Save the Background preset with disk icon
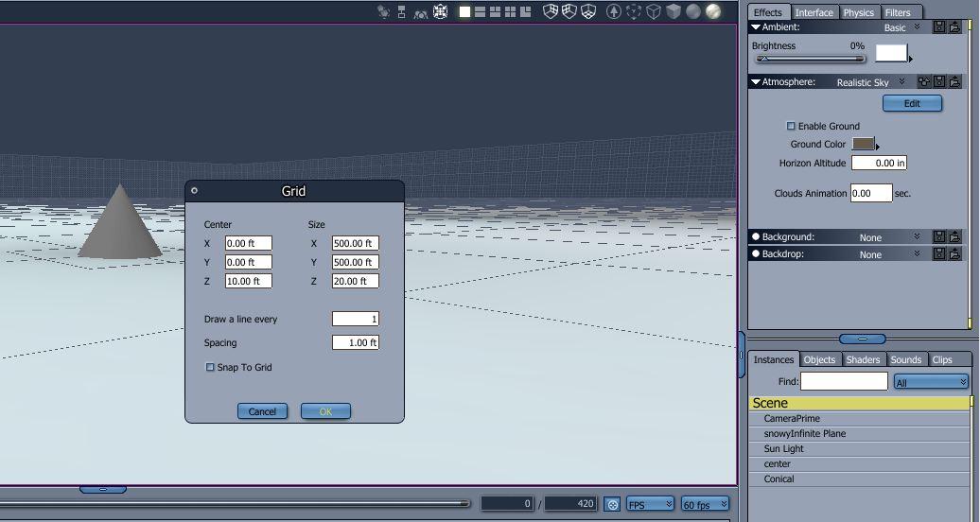The height and width of the screenshot is (522, 980). coord(938,236)
